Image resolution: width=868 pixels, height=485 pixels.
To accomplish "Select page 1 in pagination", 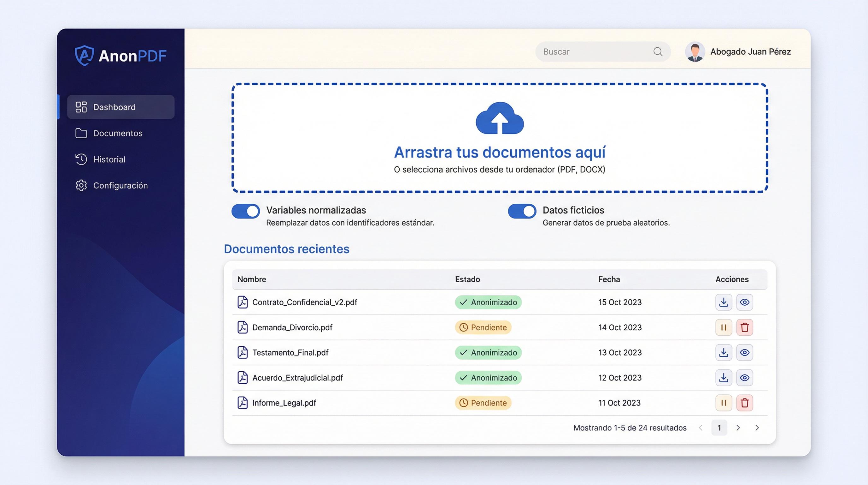I will [x=719, y=428].
